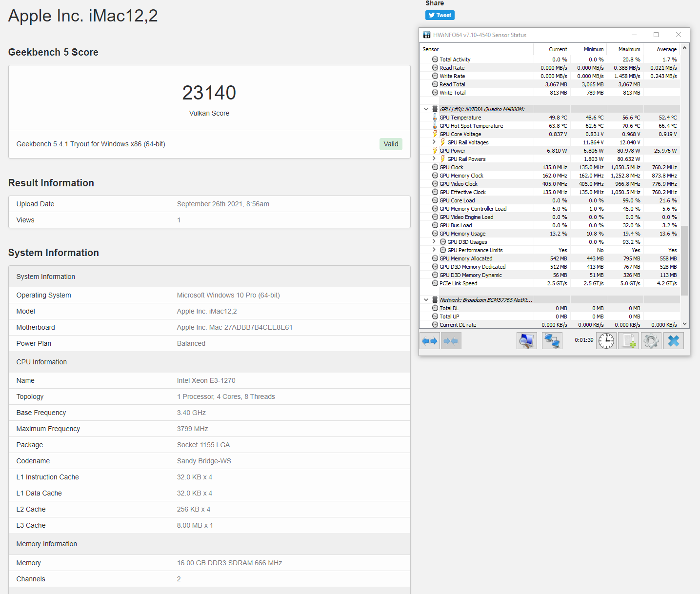This screenshot has height=594, width=700.
Task: Click the gauge icon beside Total DL
Action: click(x=435, y=308)
